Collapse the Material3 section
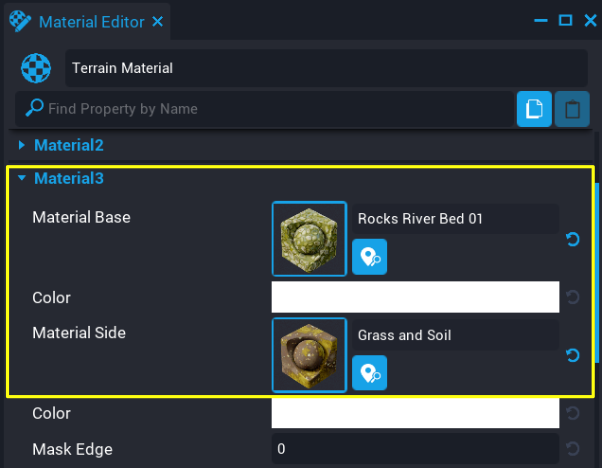This screenshot has height=468, width=602. (x=21, y=179)
